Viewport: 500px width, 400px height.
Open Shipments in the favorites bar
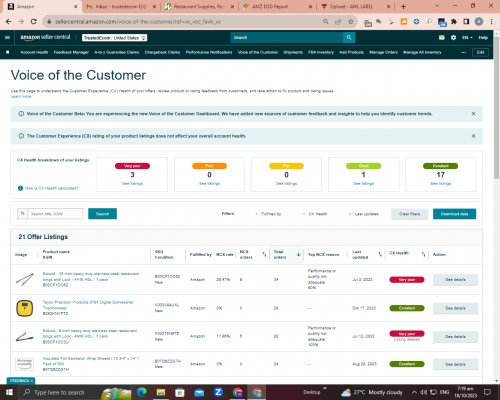pos(293,52)
